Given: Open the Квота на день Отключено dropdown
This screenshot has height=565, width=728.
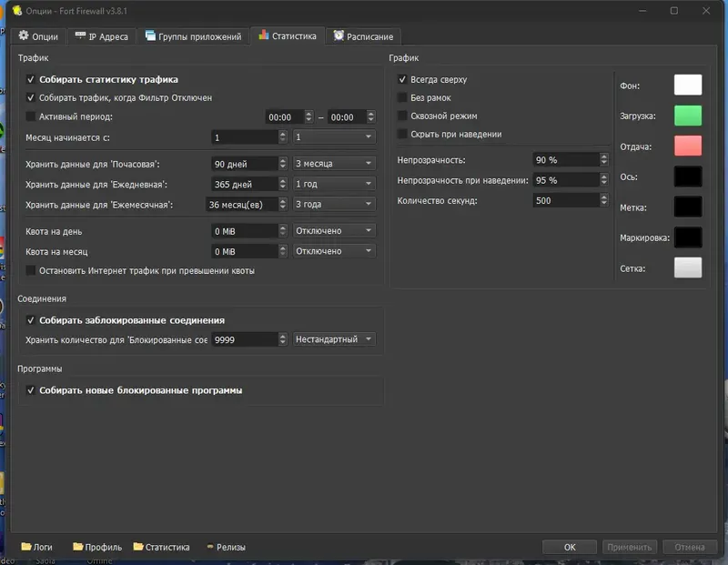Looking at the screenshot, I should click(334, 231).
